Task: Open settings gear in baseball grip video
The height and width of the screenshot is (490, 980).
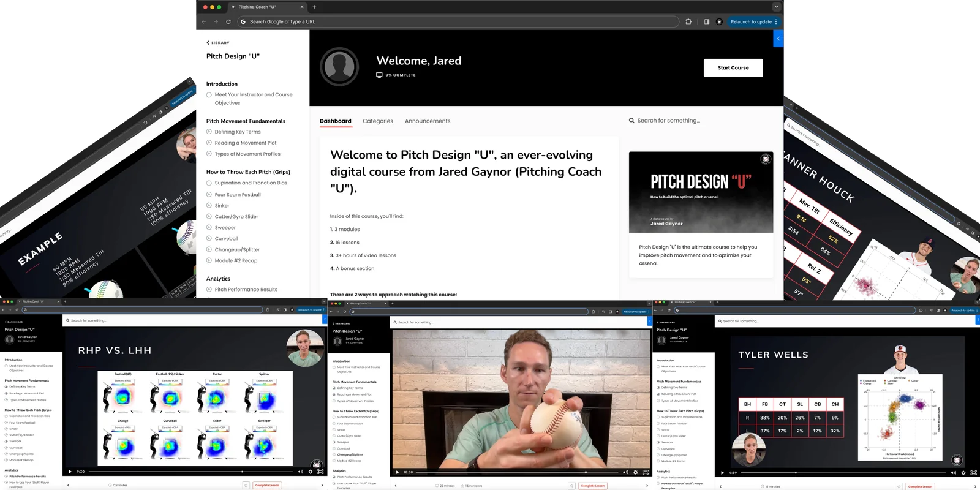Action: point(635,472)
